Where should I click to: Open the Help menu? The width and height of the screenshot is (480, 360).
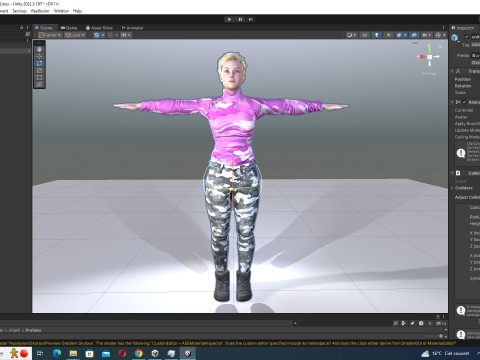(x=77, y=11)
